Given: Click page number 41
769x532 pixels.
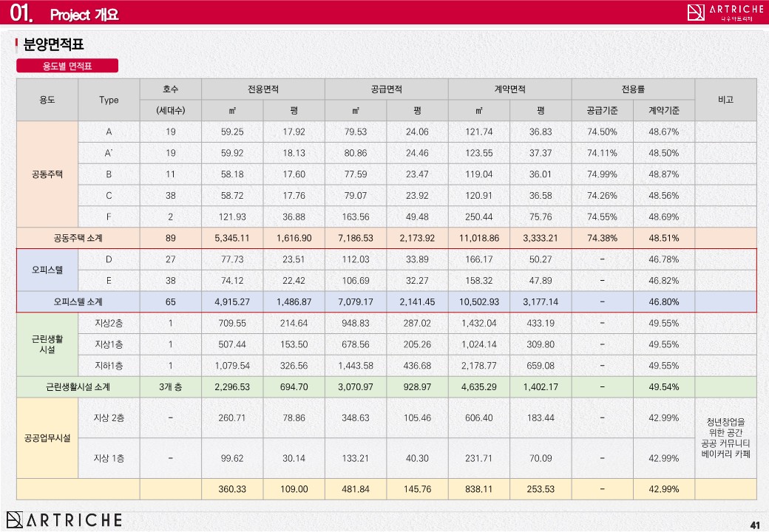Looking at the screenshot, I should click(754, 525).
